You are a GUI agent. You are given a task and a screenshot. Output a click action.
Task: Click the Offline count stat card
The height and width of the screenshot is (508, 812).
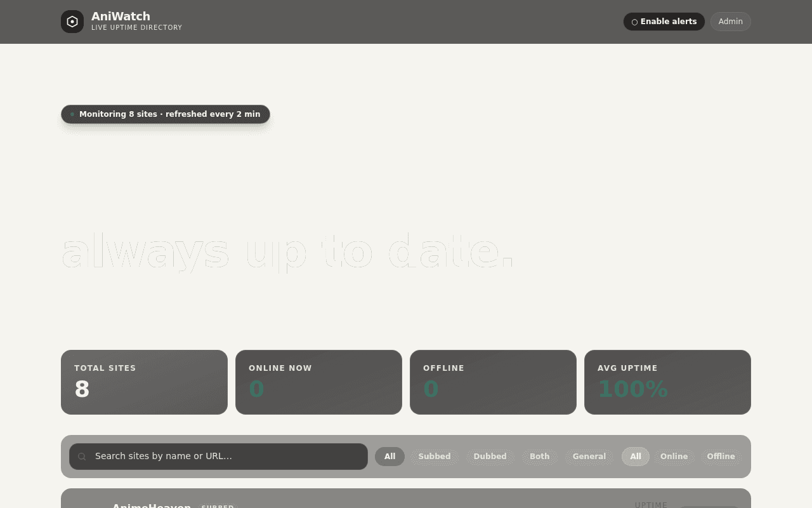click(x=493, y=382)
